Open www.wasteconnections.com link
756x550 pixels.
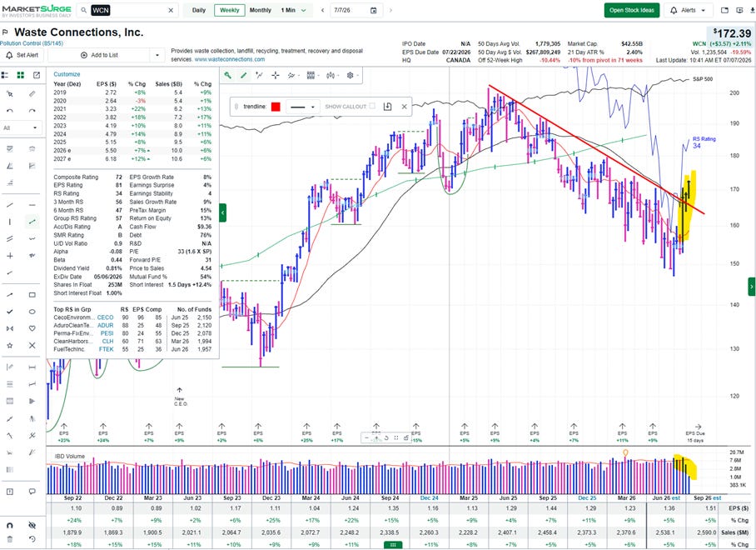230,59
